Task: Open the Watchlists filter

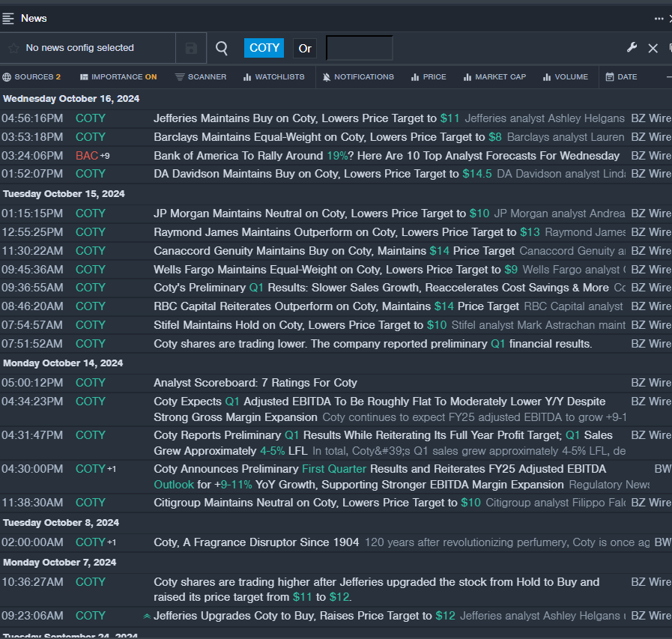Action: tap(274, 76)
